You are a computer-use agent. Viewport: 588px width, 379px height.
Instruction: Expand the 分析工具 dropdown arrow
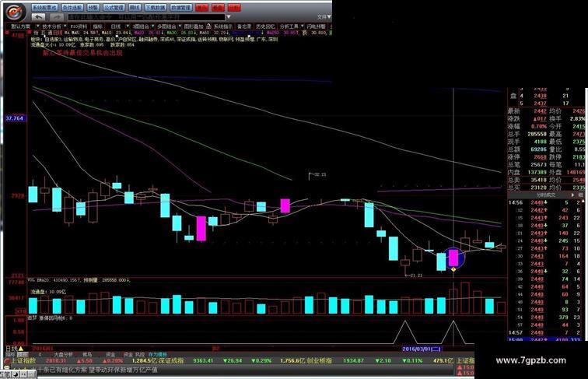[x=302, y=26]
